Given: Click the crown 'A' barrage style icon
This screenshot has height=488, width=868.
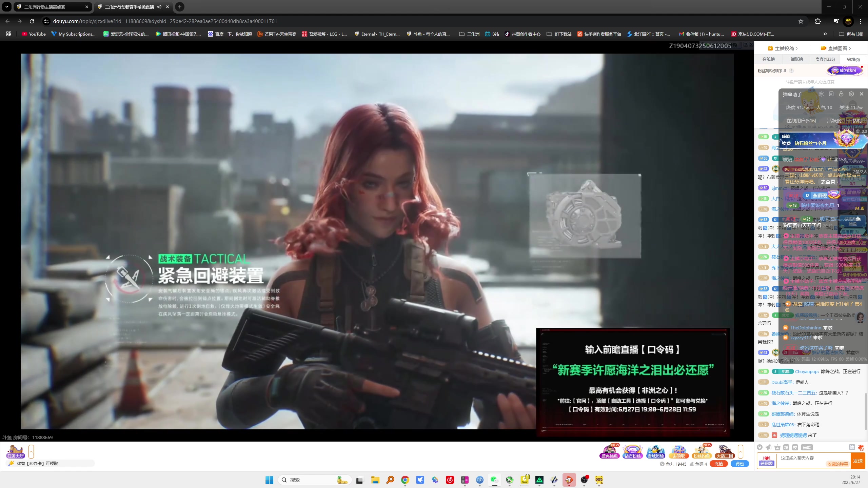Looking at the screenshot, I should (x=777, y=447).
